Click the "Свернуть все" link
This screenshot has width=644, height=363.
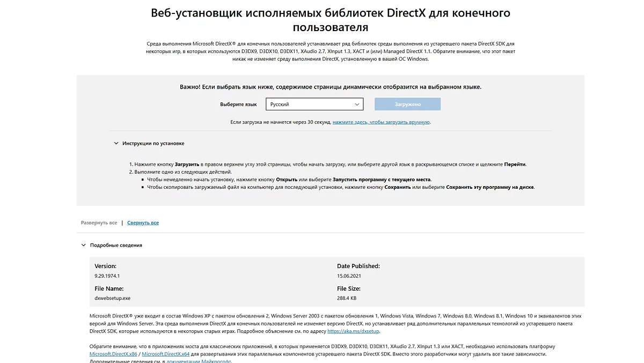click(143, 222)
